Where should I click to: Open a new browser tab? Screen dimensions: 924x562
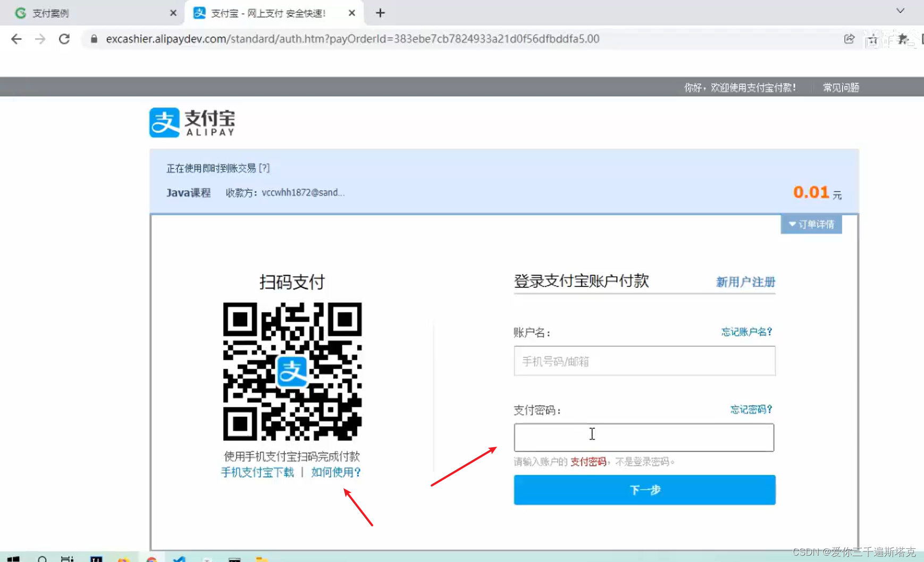tap(380, 13)
